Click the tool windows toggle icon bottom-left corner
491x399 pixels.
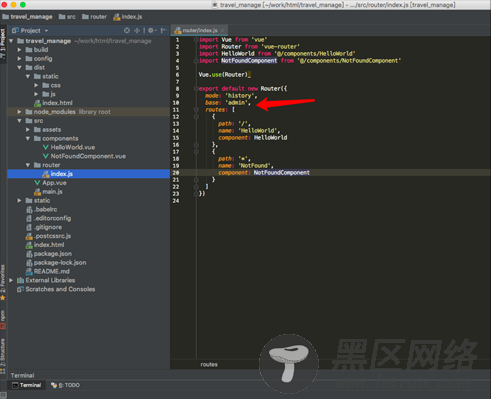(x=3, y=395)
